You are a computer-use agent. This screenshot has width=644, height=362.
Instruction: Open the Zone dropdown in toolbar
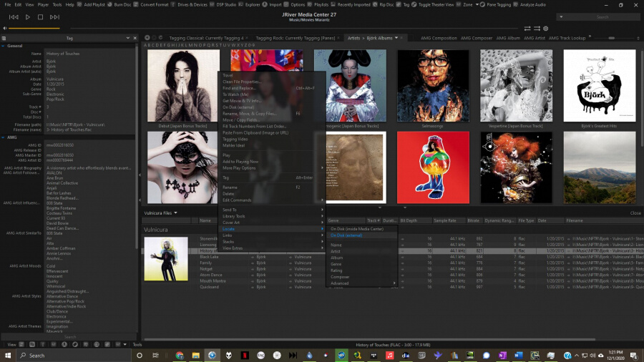[477, 4]
